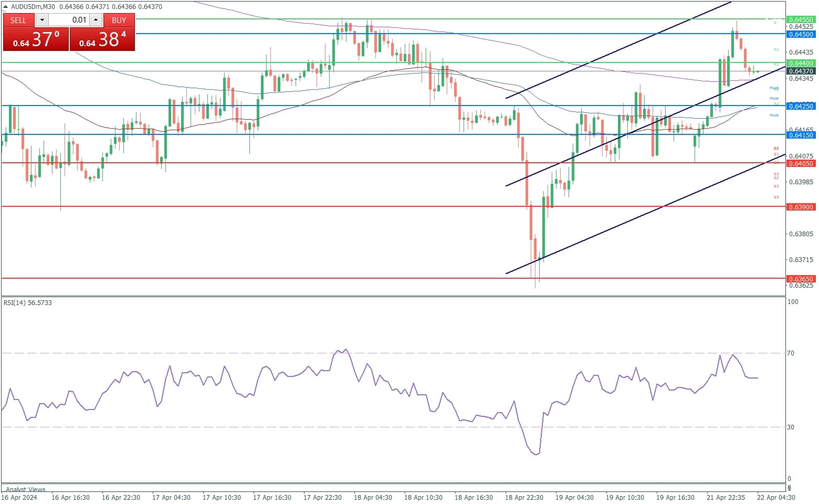Click the Analyst Views label

[26, 489]
